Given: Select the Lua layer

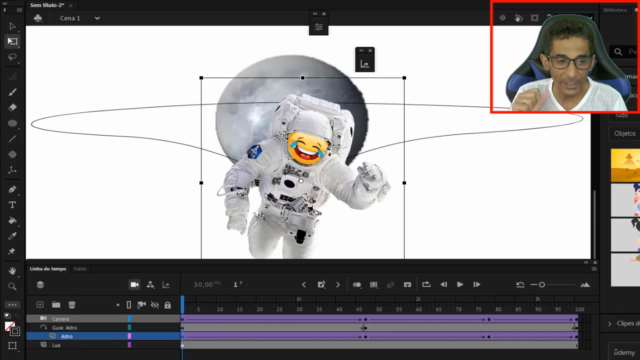Looking at the screenshot, I should 103,345.
